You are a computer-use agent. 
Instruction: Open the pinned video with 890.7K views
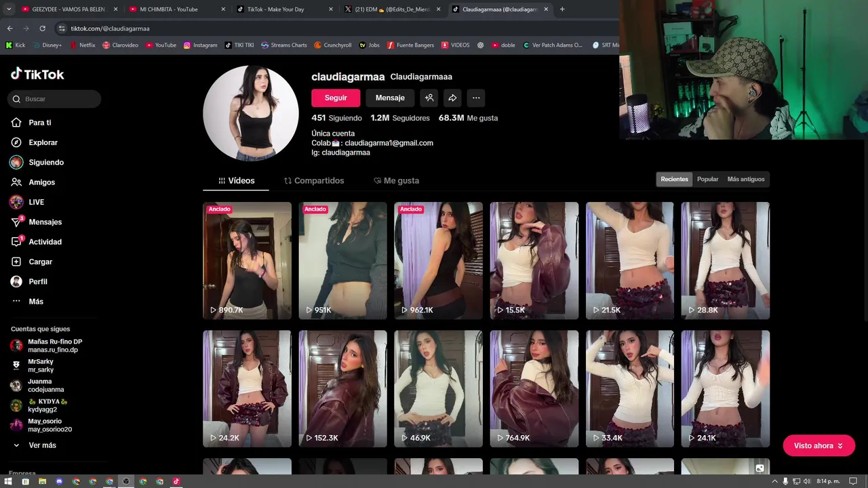tap(247, 260)
